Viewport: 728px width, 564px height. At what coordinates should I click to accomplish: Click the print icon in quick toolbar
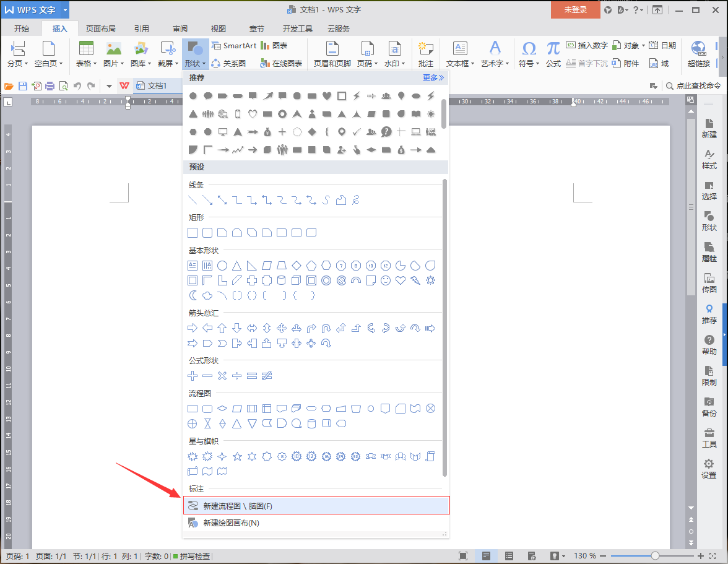click(50, 86)
